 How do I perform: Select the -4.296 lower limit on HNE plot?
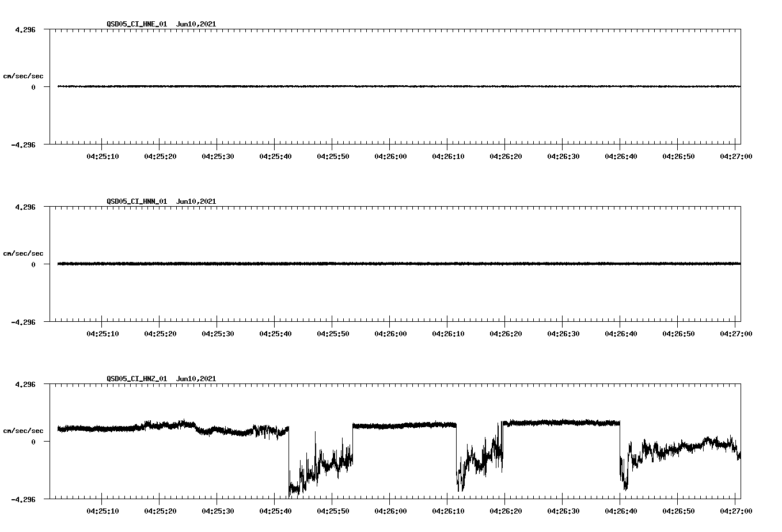(24, 145)
